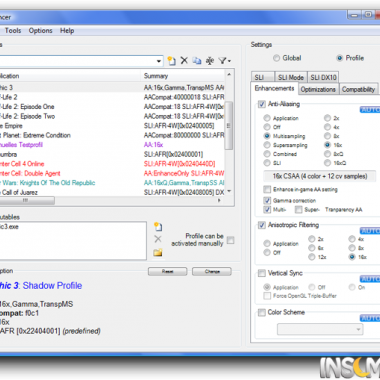380x380 pixels.
Task: Select 8xQ anti-aliasing level
Action: coord(327,154)
